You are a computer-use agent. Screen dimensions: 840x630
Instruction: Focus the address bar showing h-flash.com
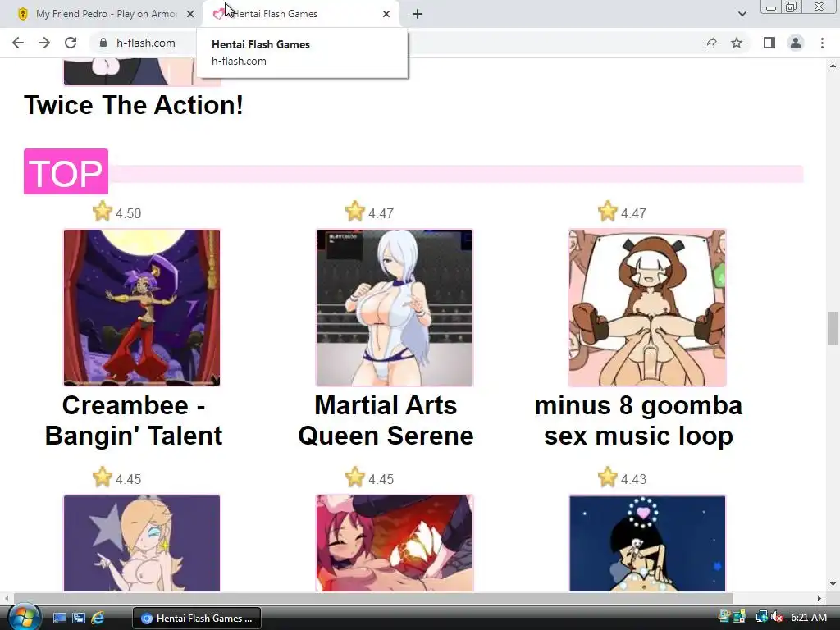(x=146, y=43)
